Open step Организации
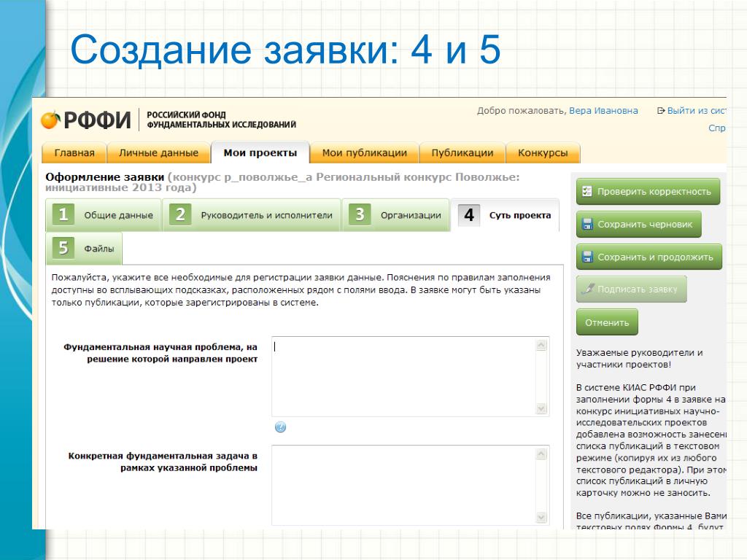 pyautogui.click(x=396, y=215)
